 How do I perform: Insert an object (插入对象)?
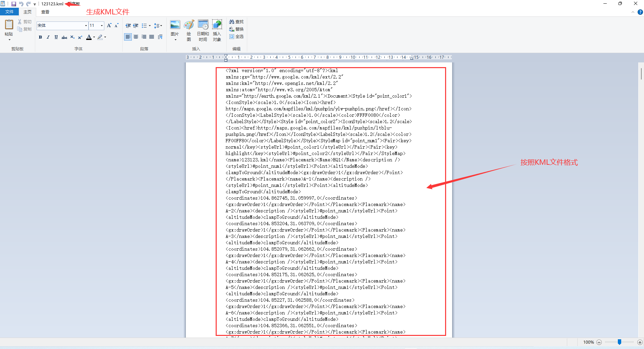coord(217,30)
